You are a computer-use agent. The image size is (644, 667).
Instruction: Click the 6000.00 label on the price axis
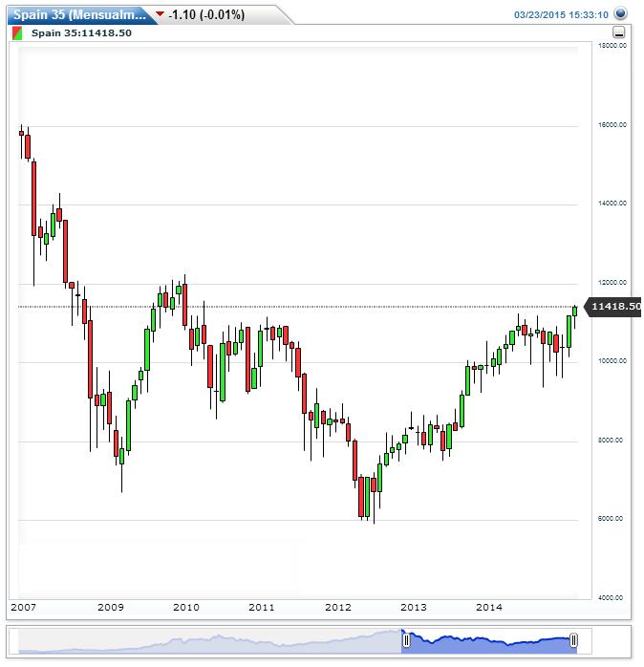[611, 519]
